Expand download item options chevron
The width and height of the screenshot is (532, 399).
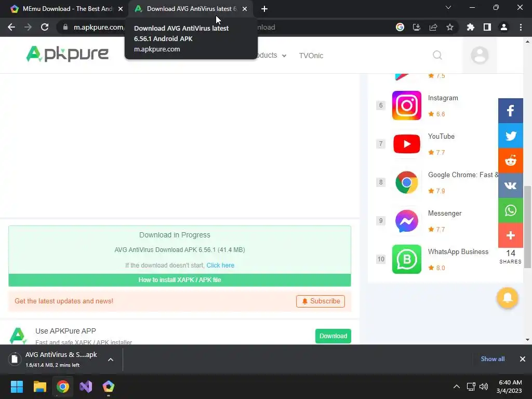[x=111, y=360]
